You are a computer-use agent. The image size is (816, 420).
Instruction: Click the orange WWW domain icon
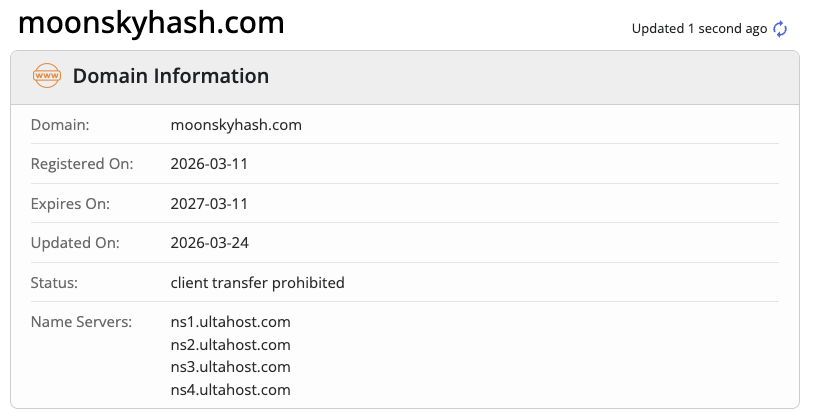click(x=47, y=76)
